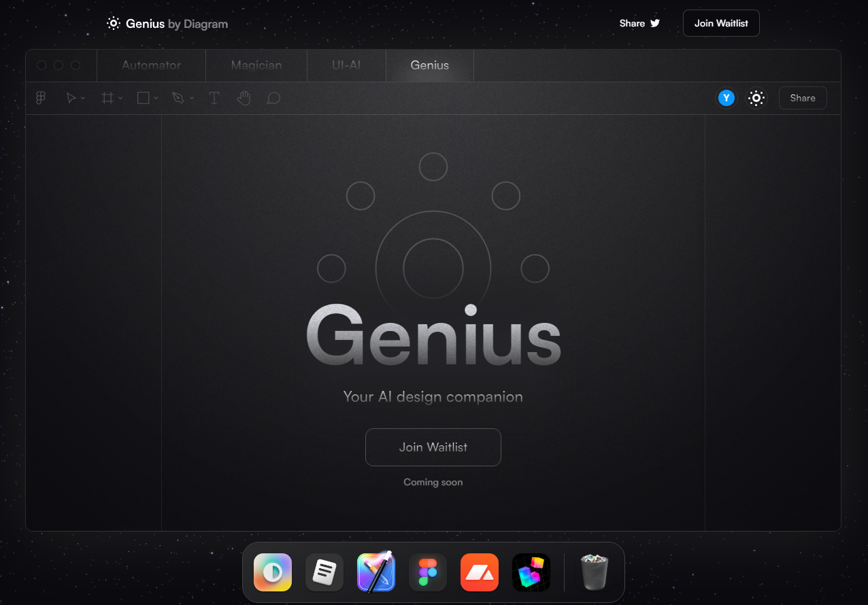Open the colorful cubes dock app

[531, 572]
